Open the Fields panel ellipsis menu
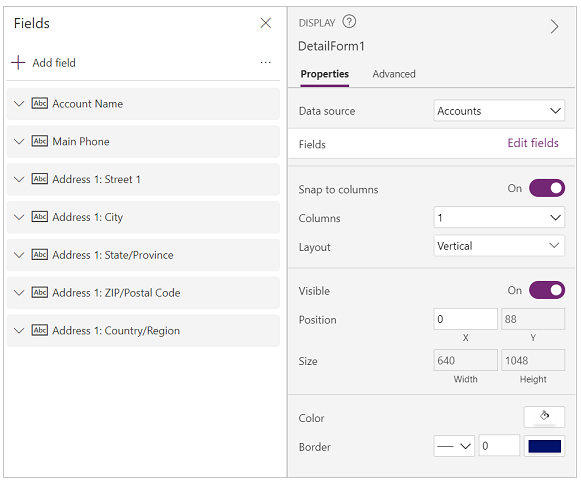Image resolution: width=581 pixels, height=483 pixels. [x=265, y=63]
